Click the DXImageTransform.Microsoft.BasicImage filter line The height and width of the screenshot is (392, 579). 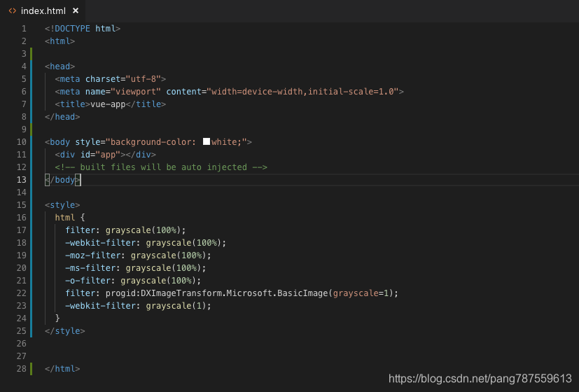point(232,293)
